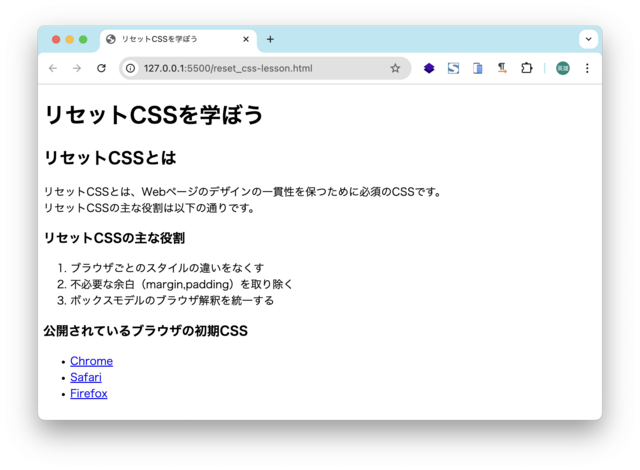The height and width of the screenshot is (470, 640).
Task: Reload the page with the refresh icon
Action: coord(101,68)
